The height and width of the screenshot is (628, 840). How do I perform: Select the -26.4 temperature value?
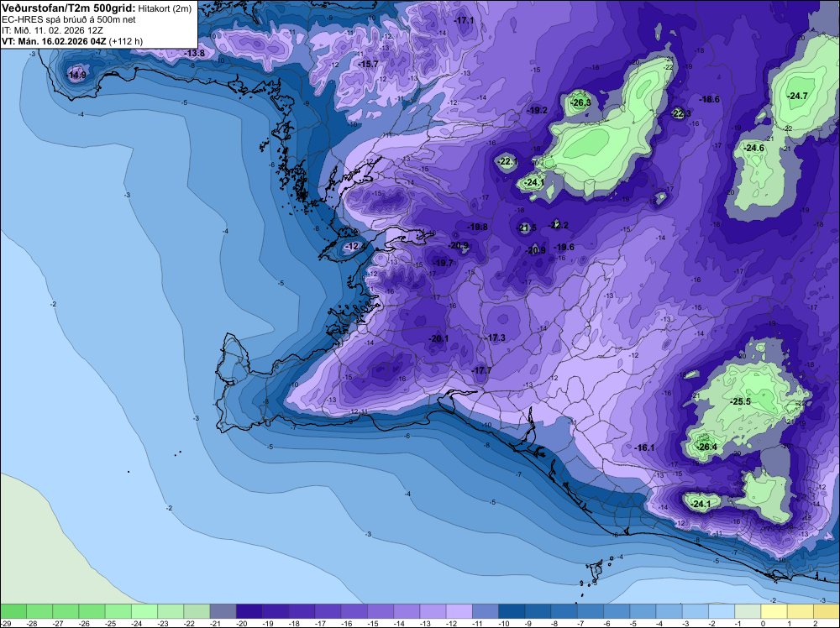pyautogui.click(x=707, y=447)
